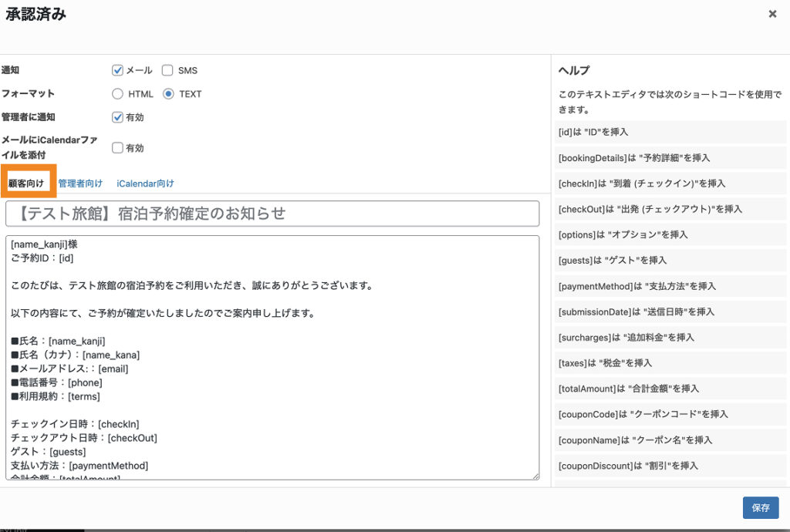
Task: Switch to the 顧客向け tab
Action: 26,184
